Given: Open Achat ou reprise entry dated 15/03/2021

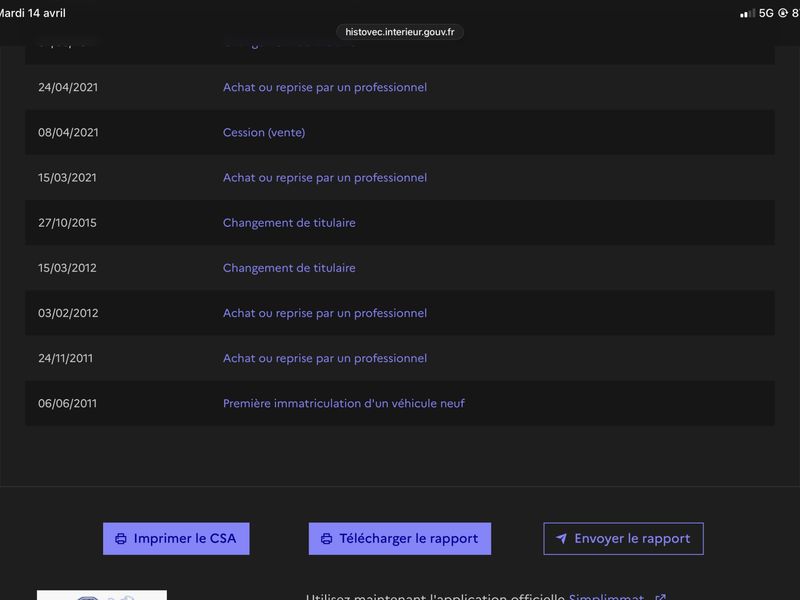Looking at the screenshot, I should tap(324, 178).
